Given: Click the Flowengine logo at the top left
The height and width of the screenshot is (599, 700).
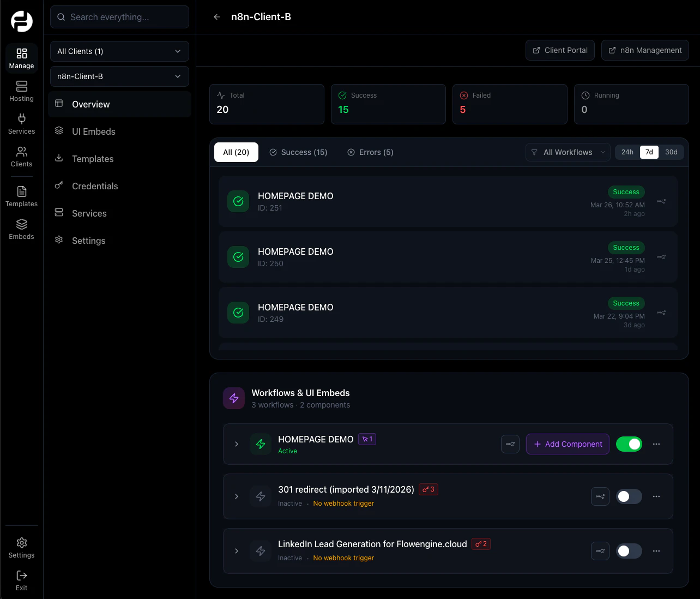Looking at the screenshot, I should point(21,21).
